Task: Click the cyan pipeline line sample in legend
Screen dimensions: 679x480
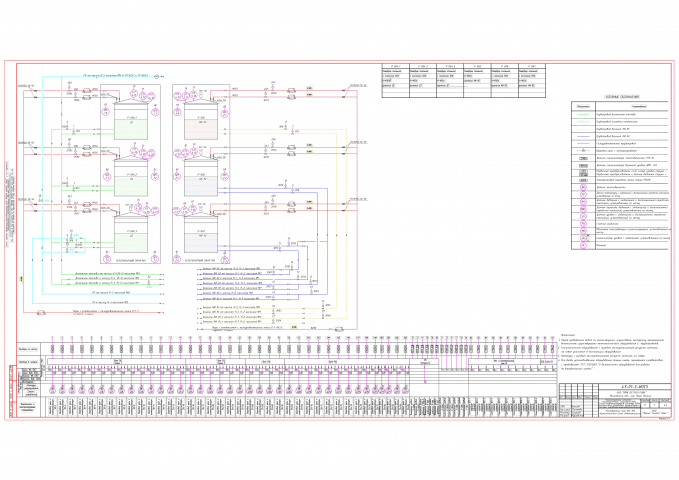Action: click(583, 122)
